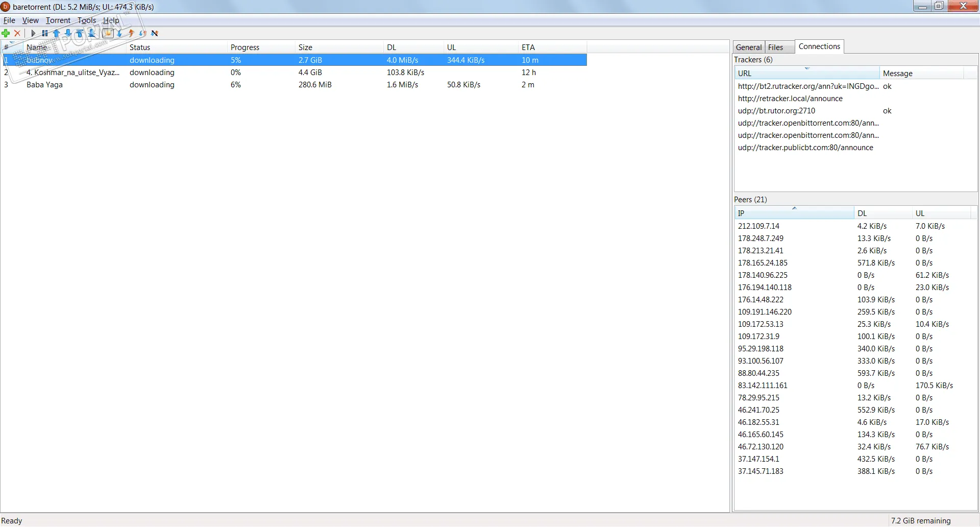The image size is (980, 527).
Task: Select peer 109.191.146.220
Action: pos(852,312)
